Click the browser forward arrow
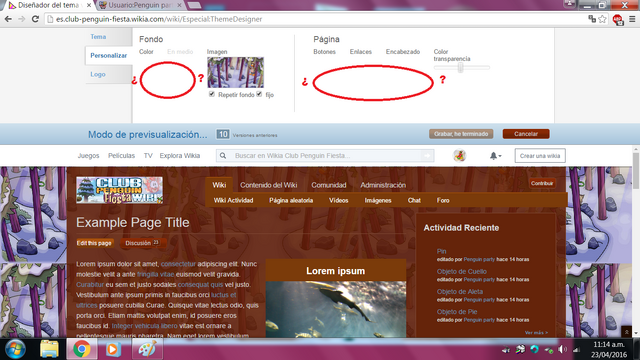 coord(22,19)
